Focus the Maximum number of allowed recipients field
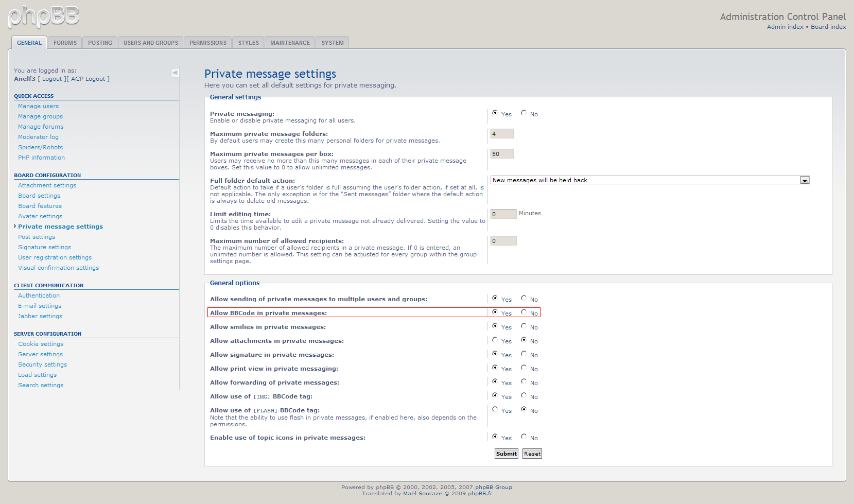854x504 pixels. click(x=503, y=241)
